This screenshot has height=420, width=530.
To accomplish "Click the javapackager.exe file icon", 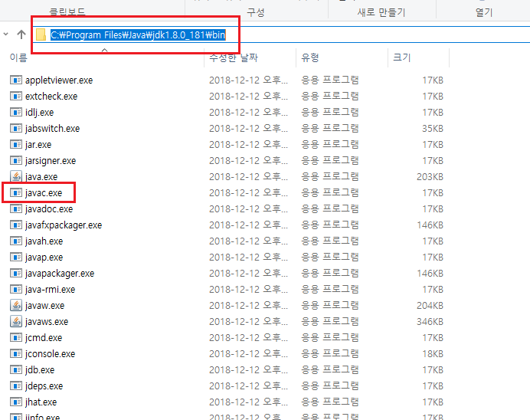I will [x=16, y=274].
